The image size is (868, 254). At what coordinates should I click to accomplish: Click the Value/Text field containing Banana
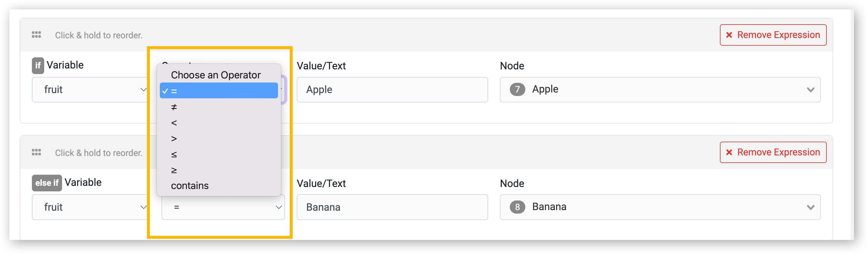pyautogui.click(x=392, y=207)
